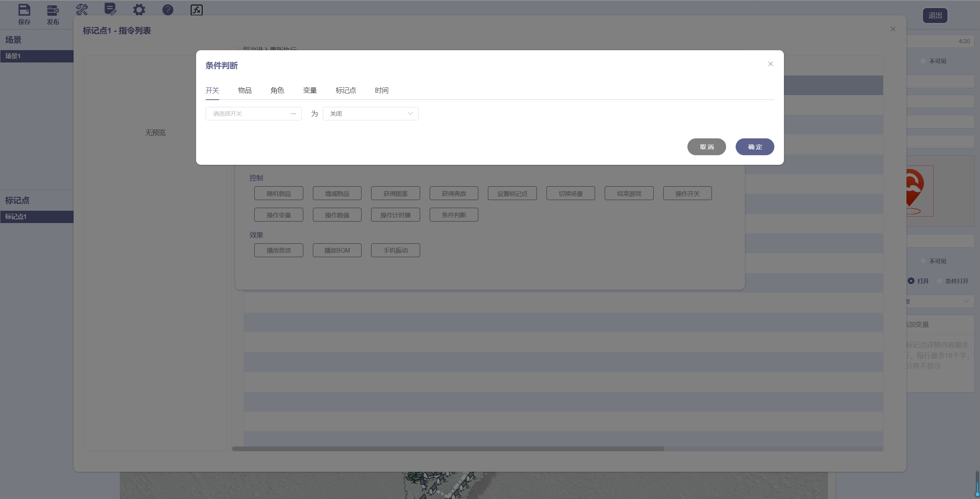Image resolution: width=980 pixels, height=499 pixels.
Task: Close the 条件判断 dialog
Action: coord(771,64)
